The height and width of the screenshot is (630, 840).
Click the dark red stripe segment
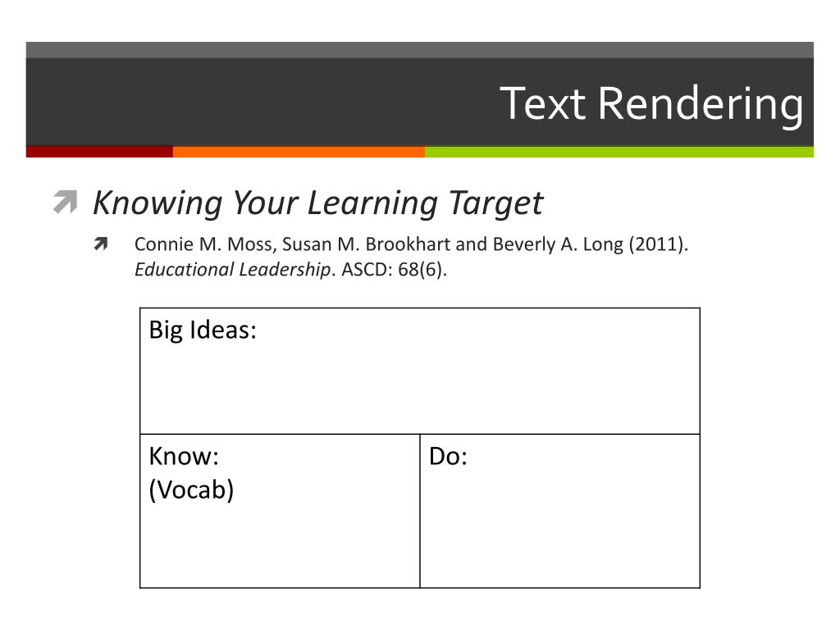(99, 152)
